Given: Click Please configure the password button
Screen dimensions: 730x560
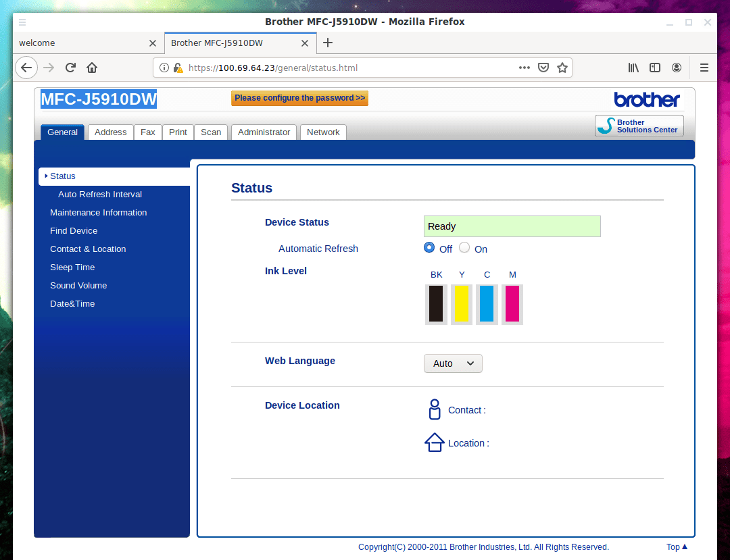Looking at the screenshot, I should click(x=299, y=98).
